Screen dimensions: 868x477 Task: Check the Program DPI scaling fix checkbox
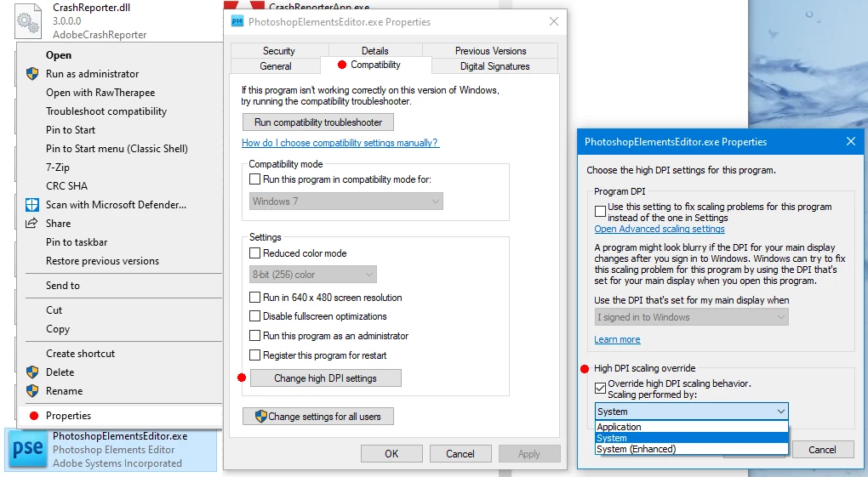600,212
